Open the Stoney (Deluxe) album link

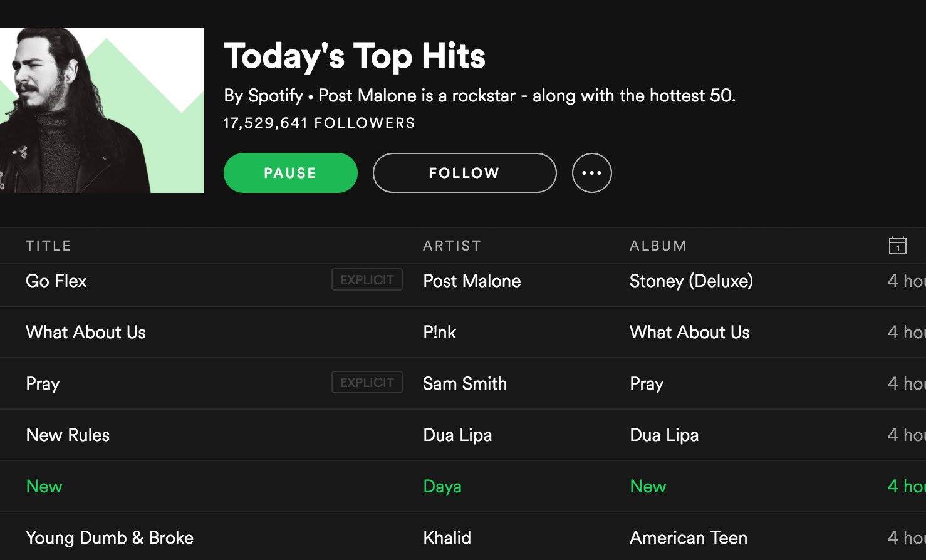[x=691, y=281]
